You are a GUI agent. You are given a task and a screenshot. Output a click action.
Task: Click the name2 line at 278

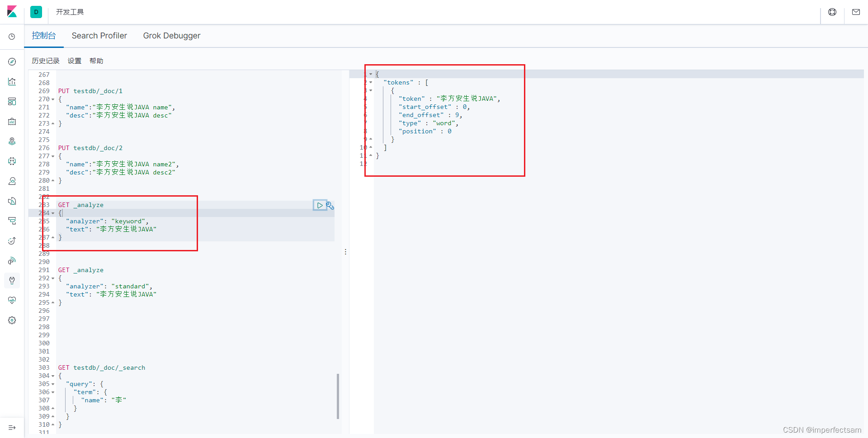(123, 165)
